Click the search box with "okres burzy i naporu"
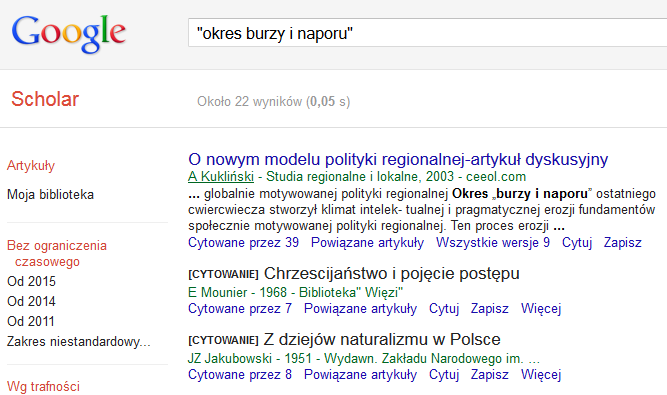 (428, 33)
